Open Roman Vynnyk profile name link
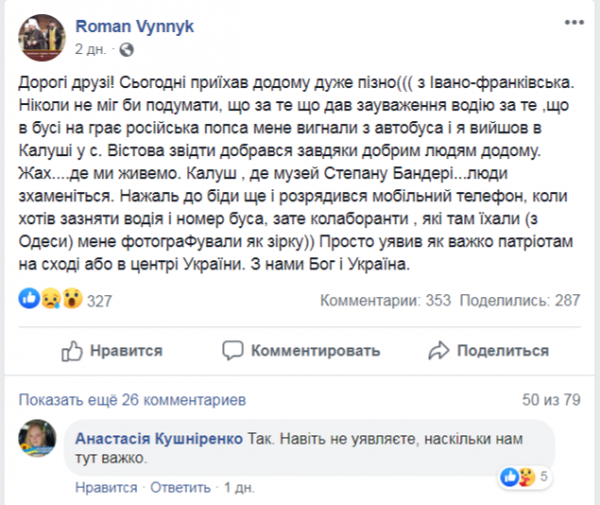 point(125,28)
